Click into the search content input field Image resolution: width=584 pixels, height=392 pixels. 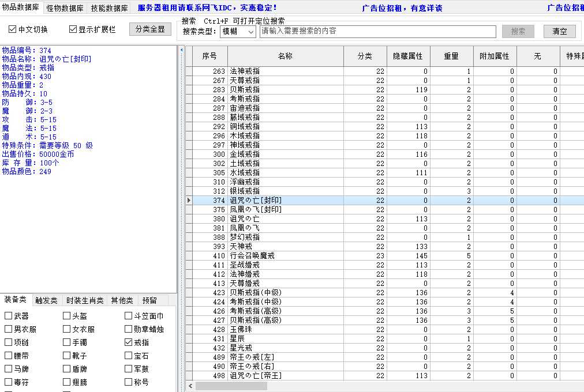377,32
